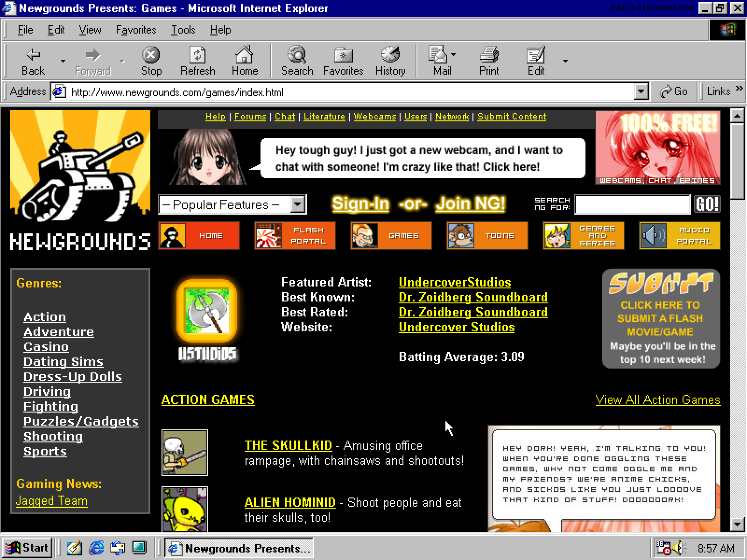This screenshot has height=560, width=747.
Task: Open the Search pane from toolbar
Action: coord(297,61)
